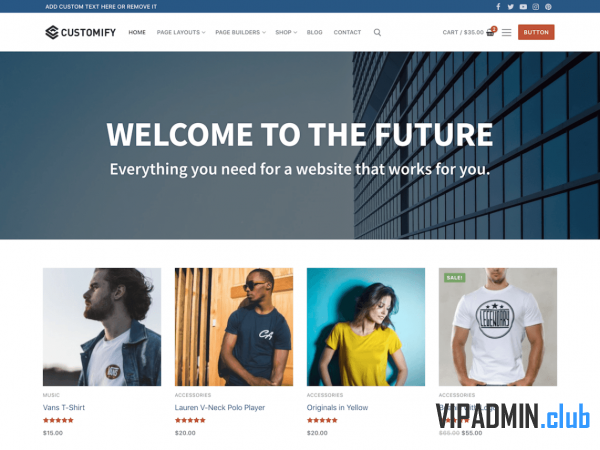Open the Vans T-Shirt product link
600x450 pixels.
(x=64, y=408)
